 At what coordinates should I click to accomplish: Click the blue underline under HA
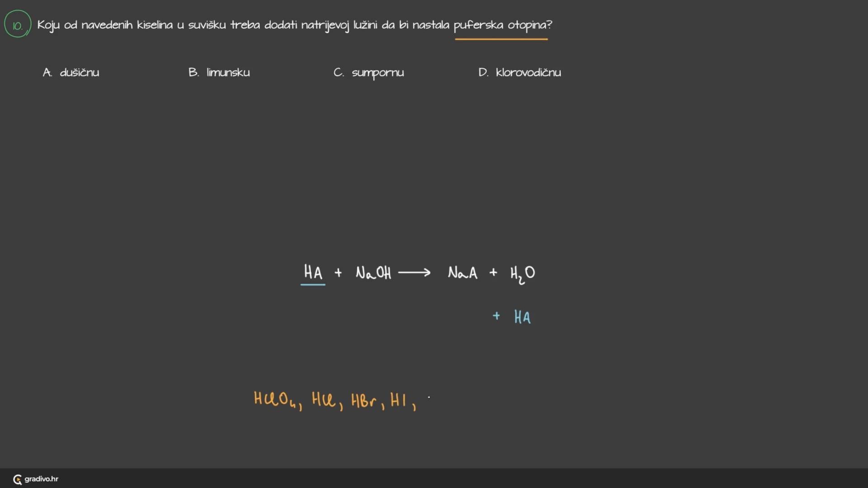click(x=313, y=285)
